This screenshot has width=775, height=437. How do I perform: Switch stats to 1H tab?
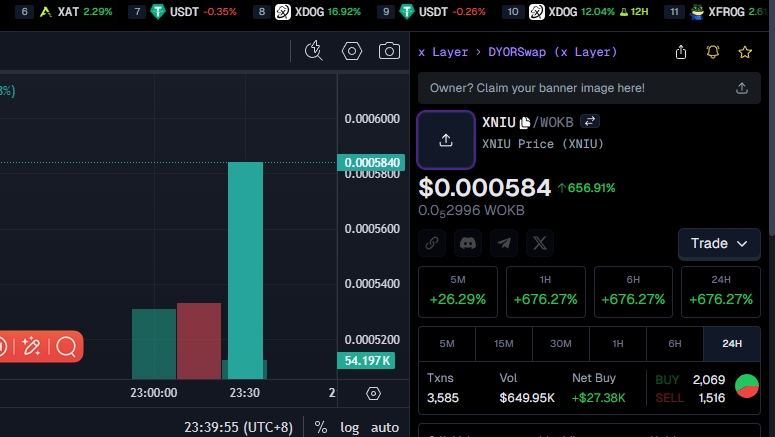click(x=618, y=344)
